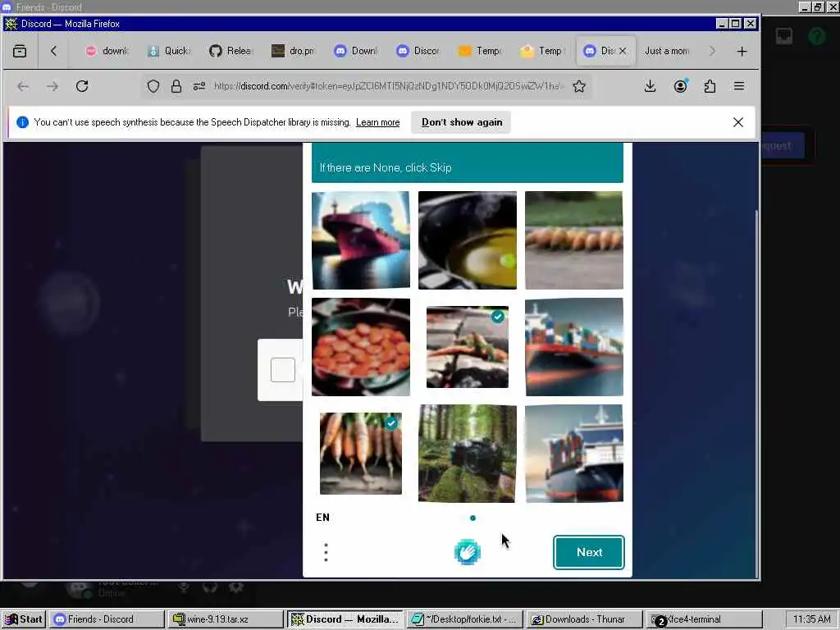Viewport: 840px width, 630px height.
Task: Switch to the 'Discor' tab
Action: [418, 51]
